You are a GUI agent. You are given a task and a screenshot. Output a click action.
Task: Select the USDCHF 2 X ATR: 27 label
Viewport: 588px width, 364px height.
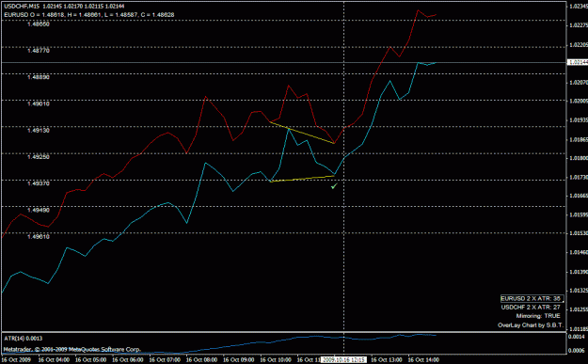click(x=531, y=308)
